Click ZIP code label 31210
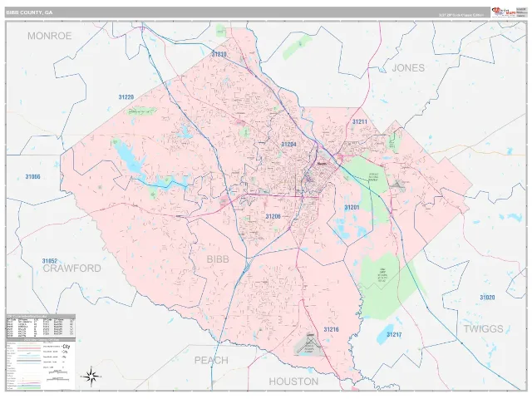Image resolution: width=532 pixels, height=399 pixels. pos(219,54)
